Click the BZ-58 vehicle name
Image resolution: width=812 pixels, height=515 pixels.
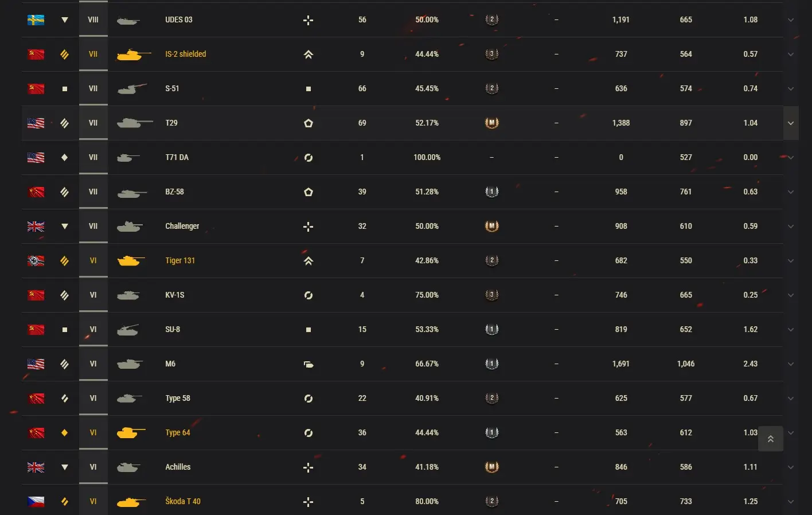[174, 192]
